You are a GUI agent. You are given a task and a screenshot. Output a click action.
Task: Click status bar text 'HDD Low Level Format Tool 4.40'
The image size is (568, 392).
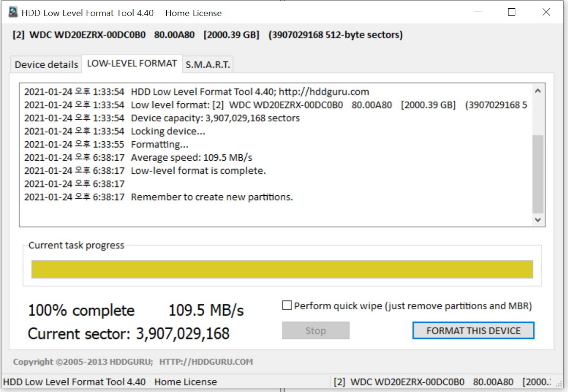coord(74,382)
